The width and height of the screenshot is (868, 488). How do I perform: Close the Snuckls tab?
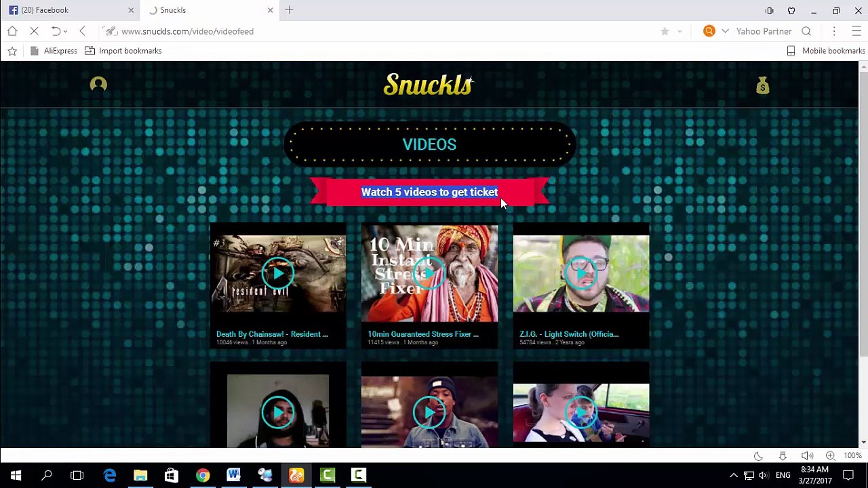coord(270,10)
